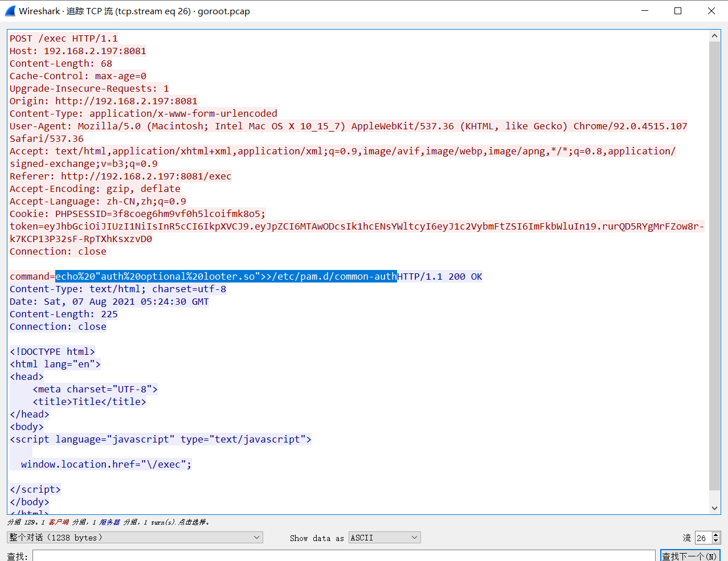Image resolution: width=728 pixels, height=561 pixels.
Task: Click the 'Show data as' label
Action: tap(317, 538)
